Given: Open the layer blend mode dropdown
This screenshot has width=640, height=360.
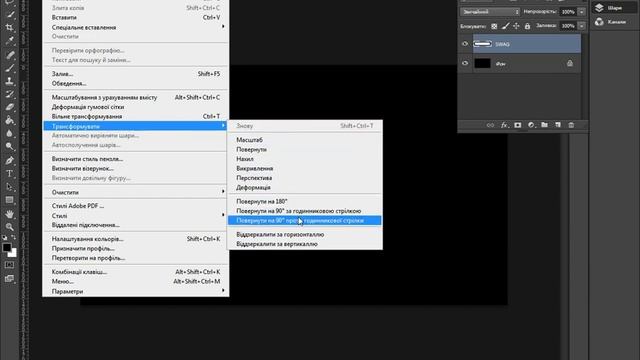Looking at the screenshot, I should tap(490, 12).
